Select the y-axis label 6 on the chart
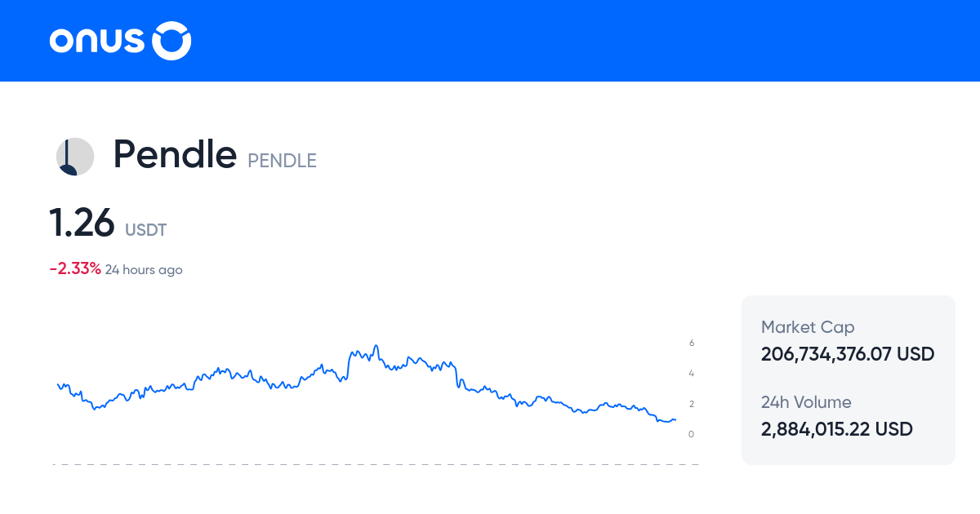Image resolution: width=980 pixels, height=514 pixels. (x=691, y=343)
